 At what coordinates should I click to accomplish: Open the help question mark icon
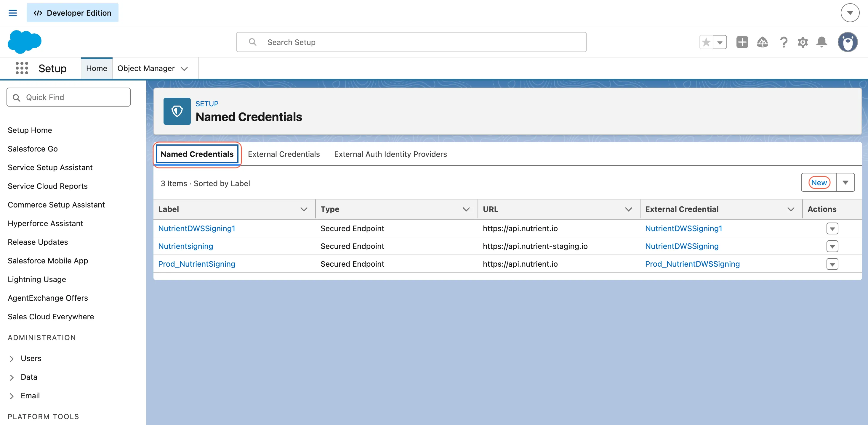pos(784,42)
